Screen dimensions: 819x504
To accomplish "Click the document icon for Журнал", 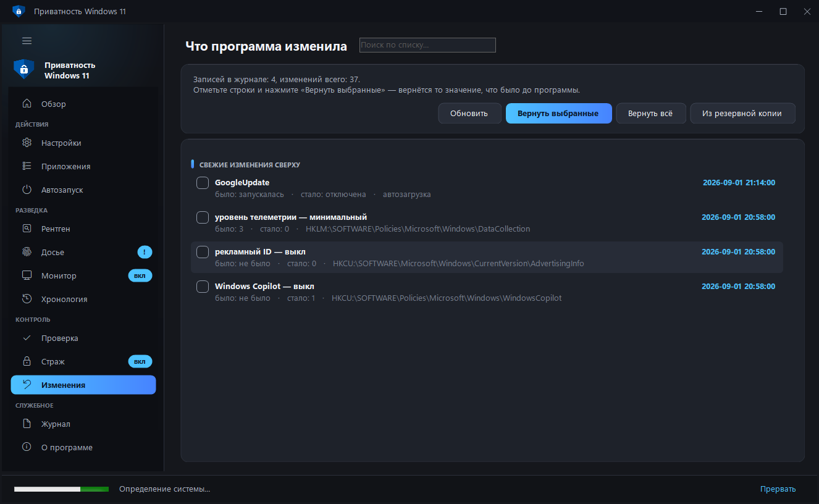I will click(x=27, y=424).
